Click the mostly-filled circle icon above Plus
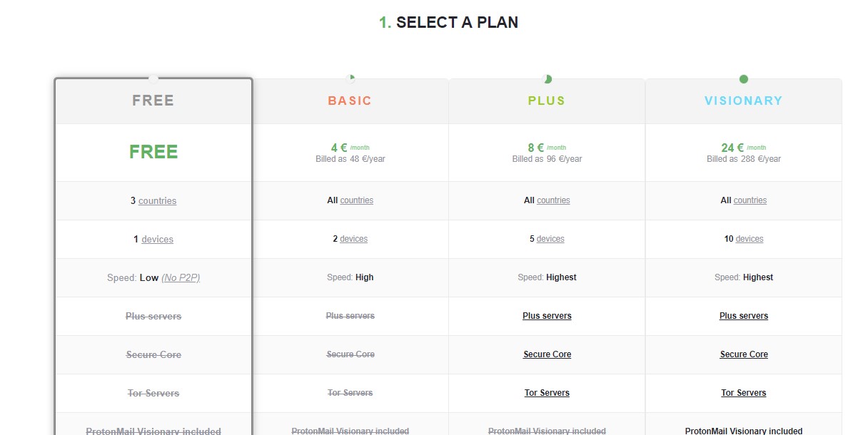 tap(547, 78)
